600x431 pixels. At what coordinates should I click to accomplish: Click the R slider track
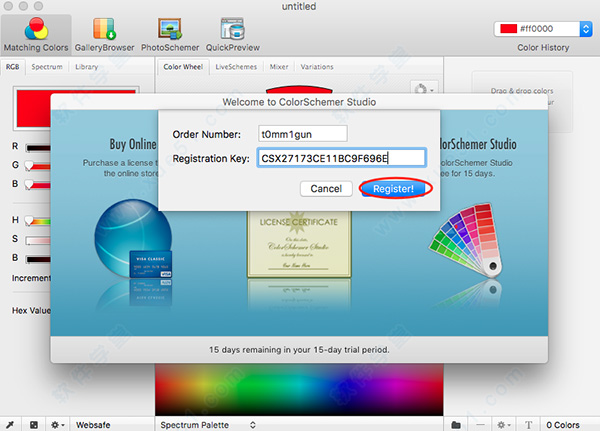[38, 148]
